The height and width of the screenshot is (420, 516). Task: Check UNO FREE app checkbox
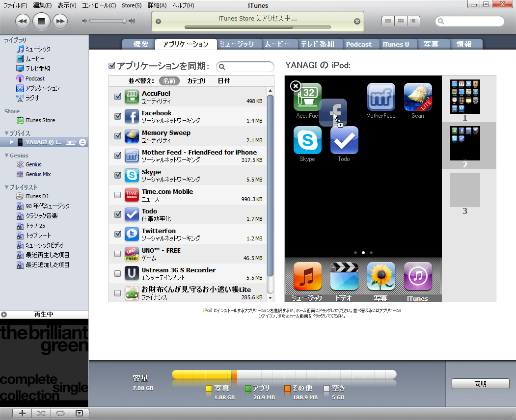(x=117, y=254)
